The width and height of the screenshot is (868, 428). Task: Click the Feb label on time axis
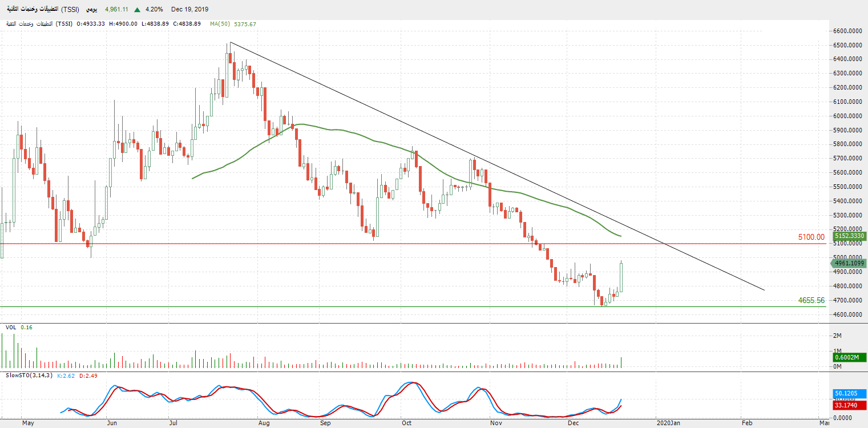point(747,423)
